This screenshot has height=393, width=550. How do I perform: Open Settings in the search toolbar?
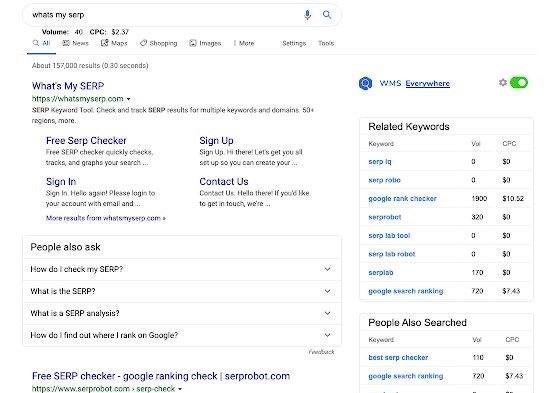tap(294, 43)
